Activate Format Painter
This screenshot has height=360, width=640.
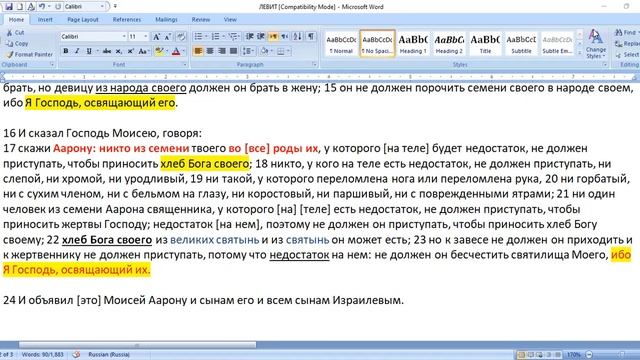(x=29, y=54)
